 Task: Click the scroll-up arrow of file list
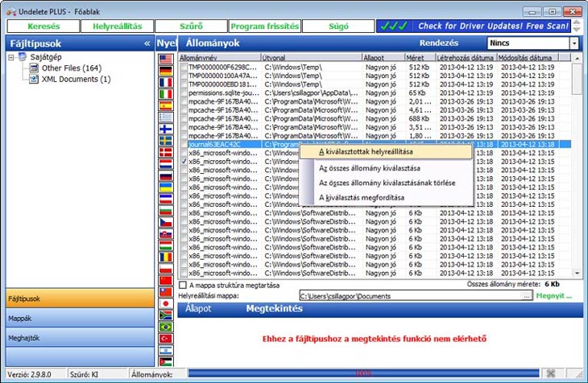tap(577, 59)
